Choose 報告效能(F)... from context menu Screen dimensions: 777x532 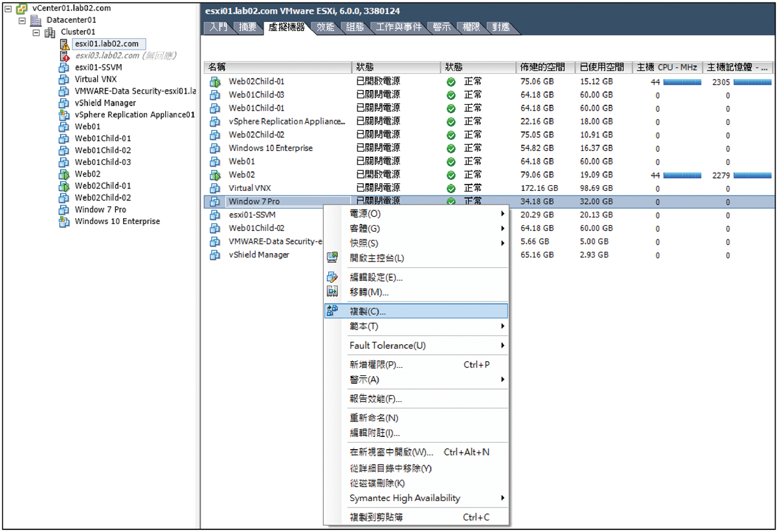tap(416, 399)
